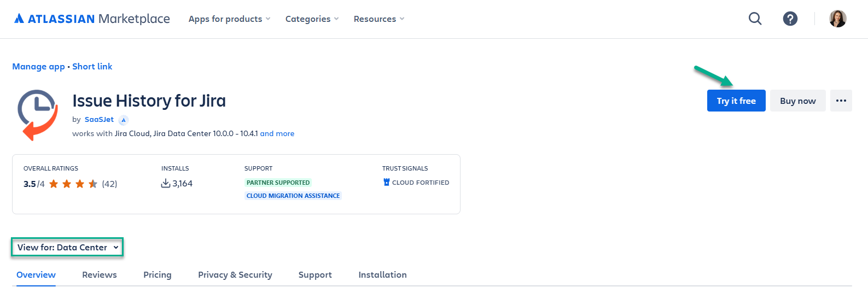The width and height of the screenshot is (868, 293).
Task: Open the Short link link
Action: tap(92, 66)
